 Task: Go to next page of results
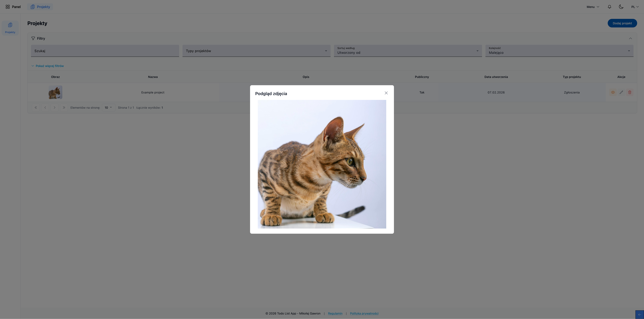pyautogui.click(x=54, y=107)
